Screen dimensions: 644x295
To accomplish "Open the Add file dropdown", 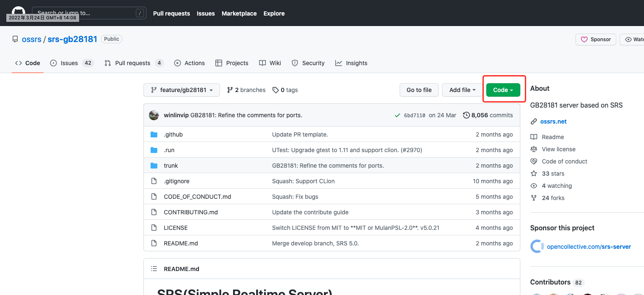I will 462,90.
